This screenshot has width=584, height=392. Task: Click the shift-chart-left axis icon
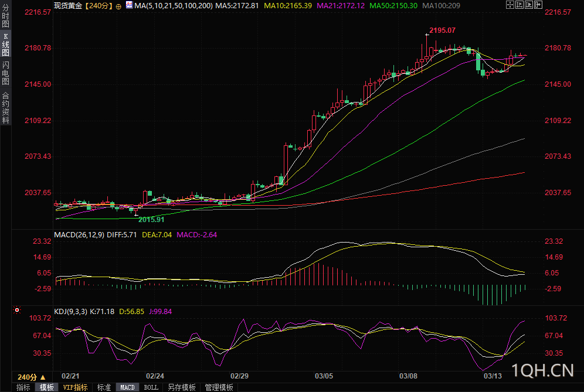click(520, 5)
